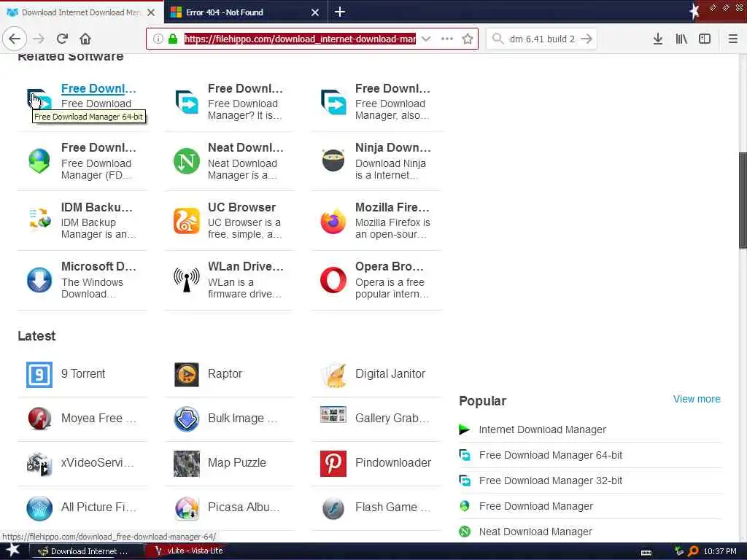
Task: Open the downloads panel arrow
Action: coord(658,39)
